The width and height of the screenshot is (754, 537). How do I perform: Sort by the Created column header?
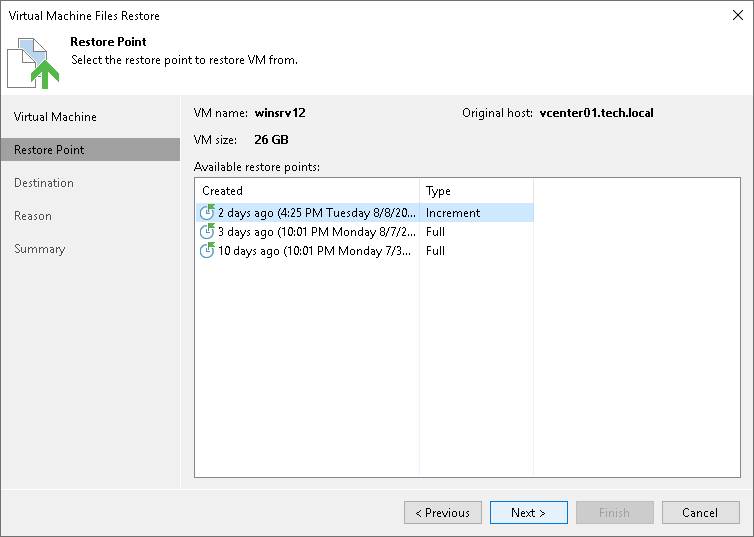click(307, 191)
